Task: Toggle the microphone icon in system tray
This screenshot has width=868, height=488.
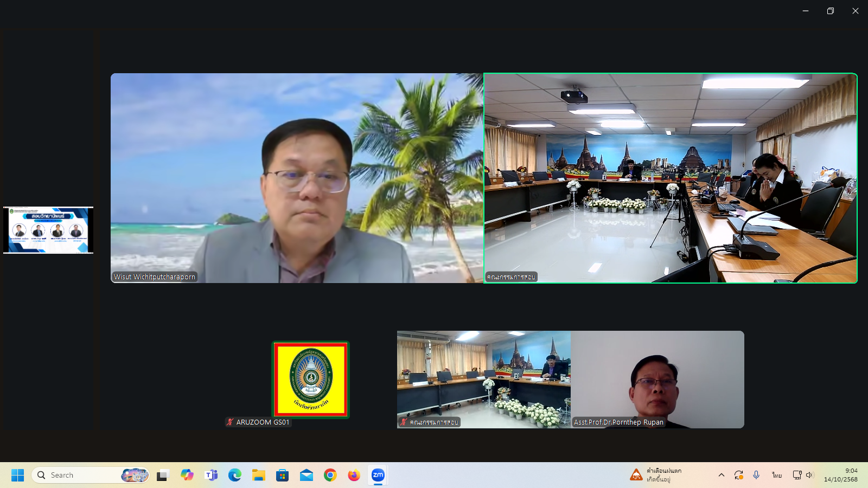Action: (x=756, y=475)
